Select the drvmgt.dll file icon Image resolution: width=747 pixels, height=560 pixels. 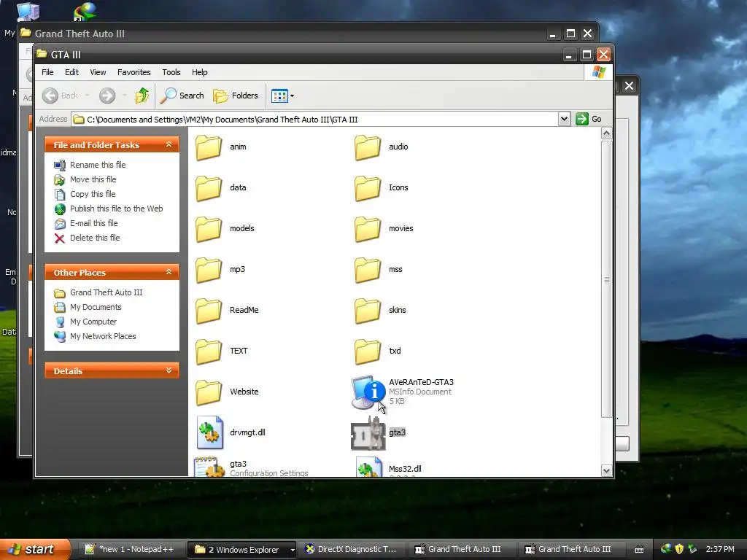click(x=210, y=432)
